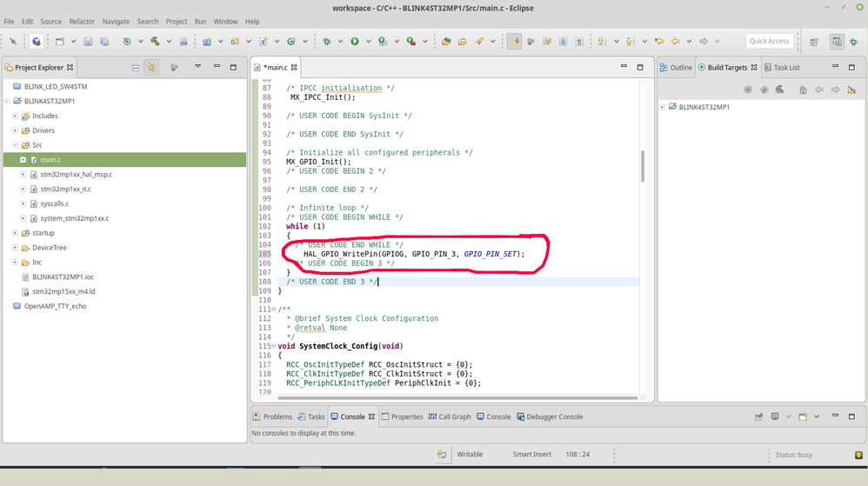Open the BLINK4ST32MP1.ioc file
The width and height of the screenshot is (868, 486).
(x=63, y=276)
